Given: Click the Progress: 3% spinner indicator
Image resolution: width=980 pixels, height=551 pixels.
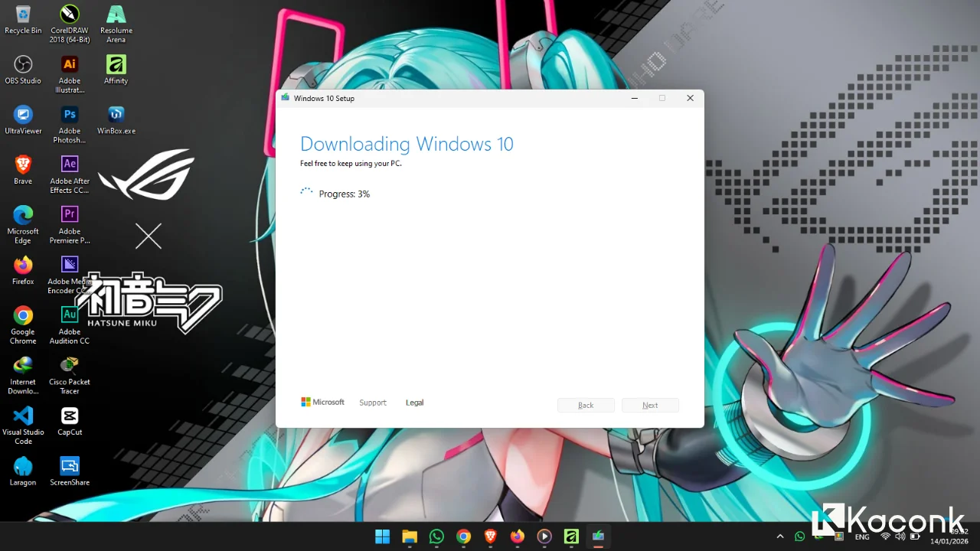Looking at the screenshot, I should 306,192.
